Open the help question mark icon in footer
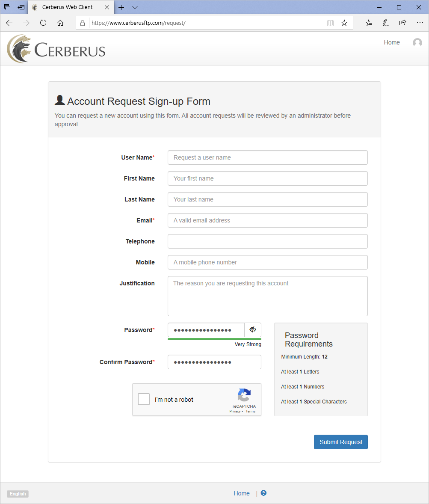The image size is (429, 504). click(x=263, y=493)
